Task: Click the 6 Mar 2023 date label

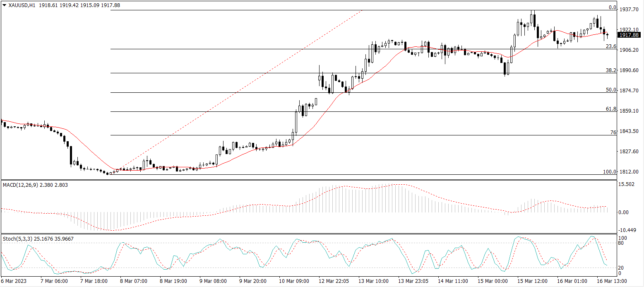Action: pos(13,281)
